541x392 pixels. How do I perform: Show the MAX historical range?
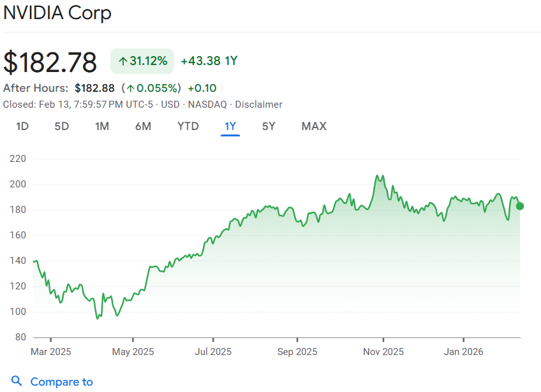[314, 126]
